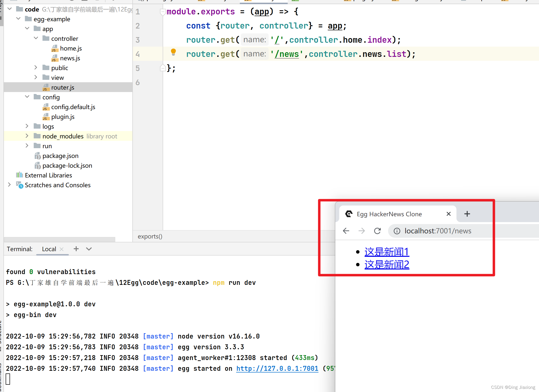Click the package-lock.json file icon
This screenshot has width=539, height=392.
pyautogui.click(x=37, y=165)
